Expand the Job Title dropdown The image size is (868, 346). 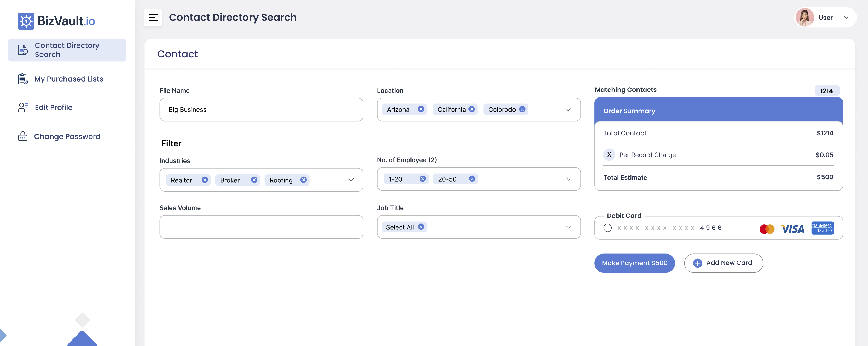tap(568, 227)
